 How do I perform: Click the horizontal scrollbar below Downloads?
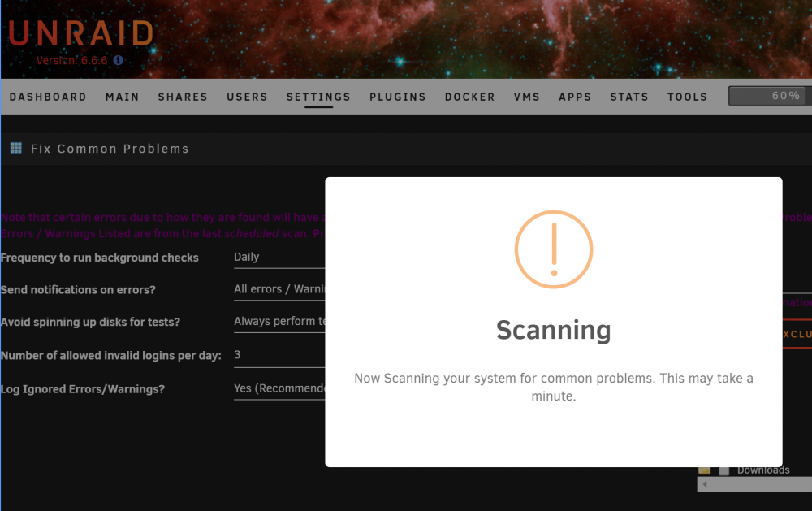(x=754, y=484)
